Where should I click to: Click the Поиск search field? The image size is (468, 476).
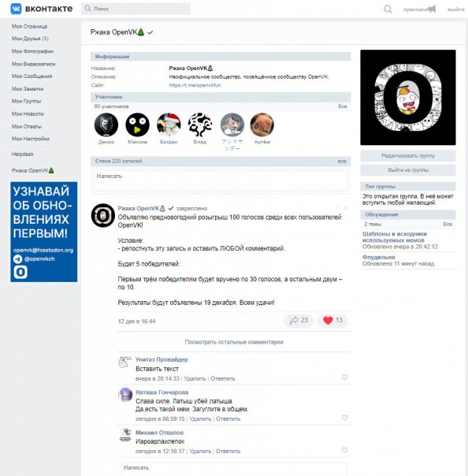coord(136,9)
